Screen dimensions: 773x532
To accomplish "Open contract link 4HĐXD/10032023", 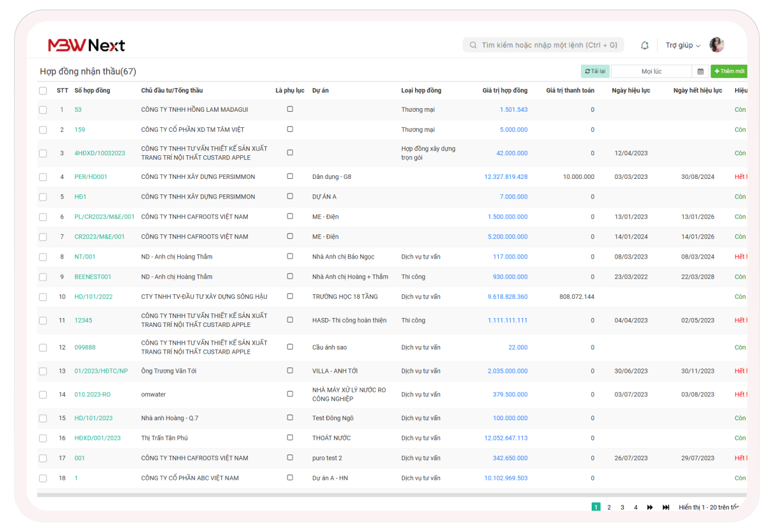I will click(100, 153).
